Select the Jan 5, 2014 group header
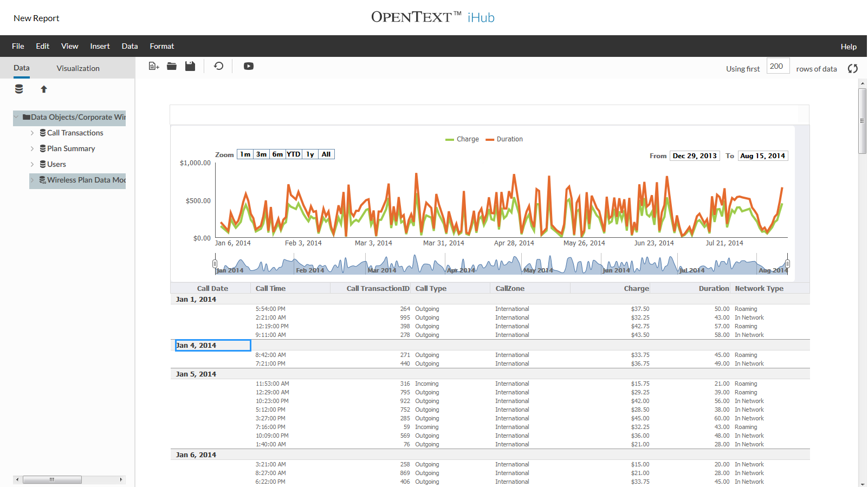 (x=196, y=374)
